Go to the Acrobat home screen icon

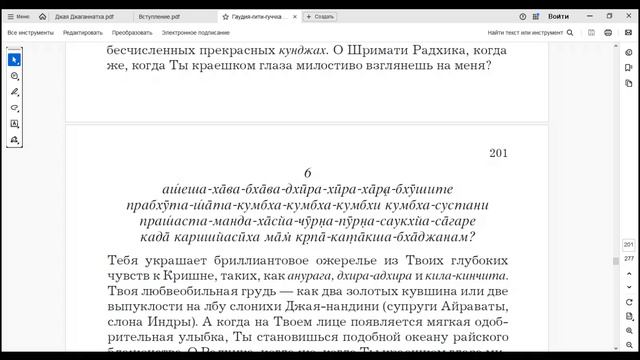click(42, 17)
